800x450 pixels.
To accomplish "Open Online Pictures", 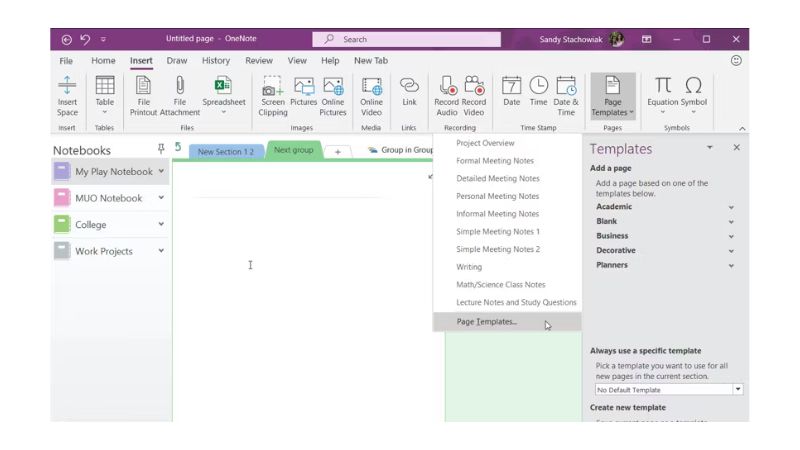I will (333, 96).
